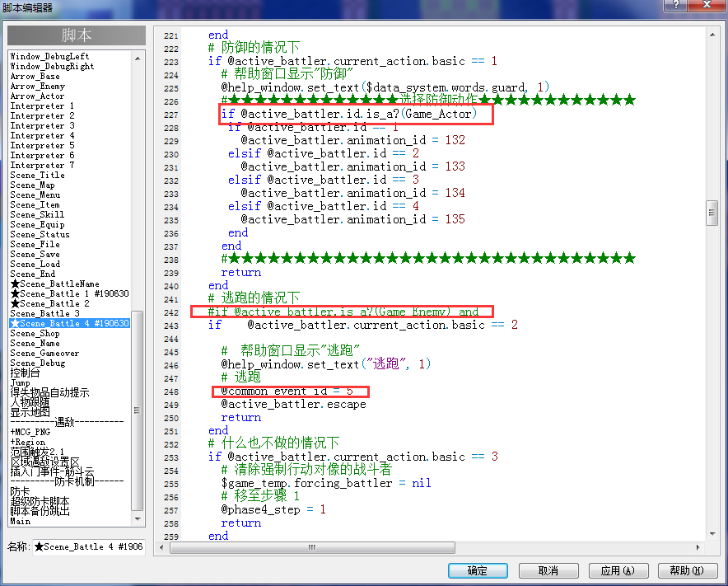This screenshot has height=586, width=728.
Task: Click horizontal scrollbar right arrow
Action: pos(698,547)
